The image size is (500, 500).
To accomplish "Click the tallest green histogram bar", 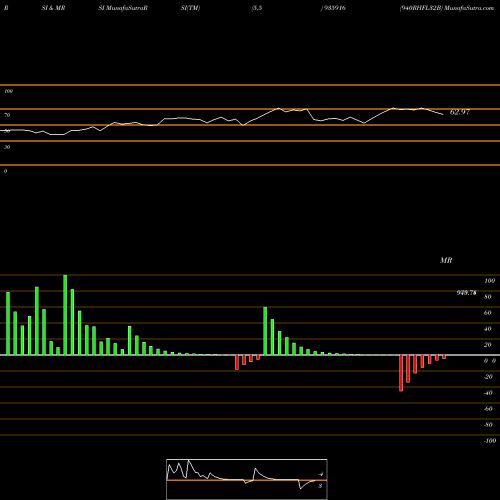I will 65,315.
